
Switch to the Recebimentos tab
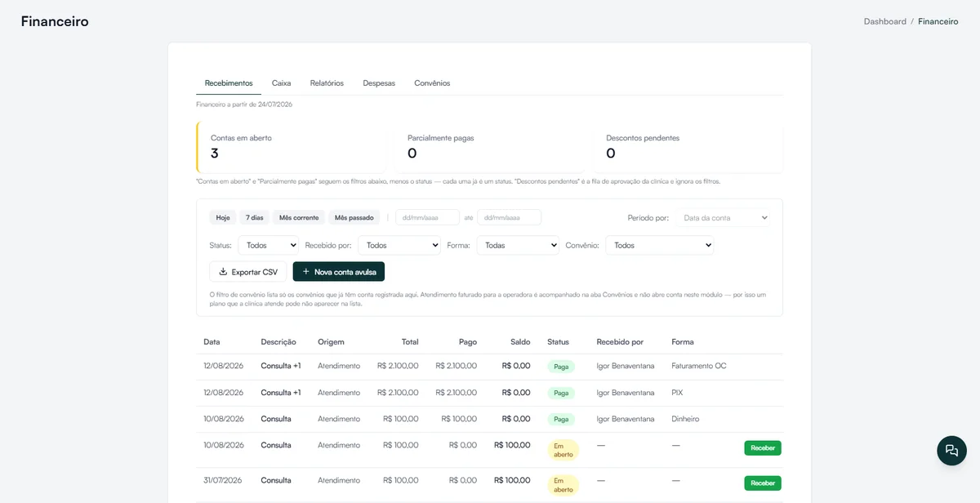229,83
